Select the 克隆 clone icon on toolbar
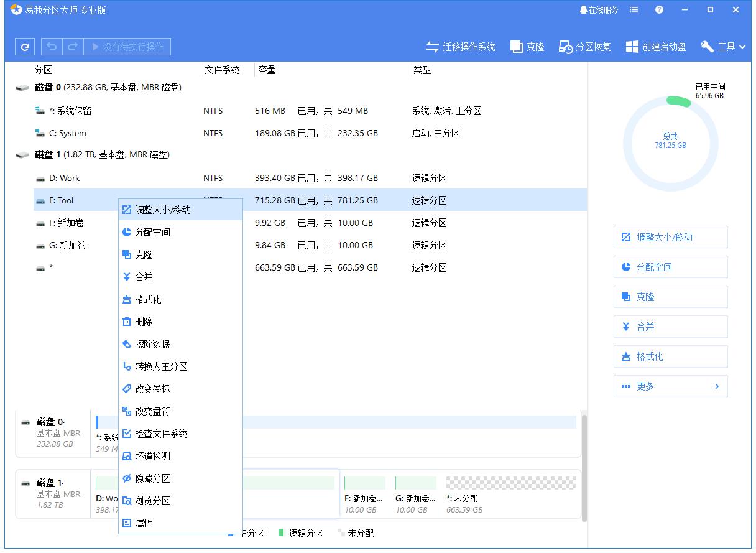The image size is (756, 553). (526, 46)
